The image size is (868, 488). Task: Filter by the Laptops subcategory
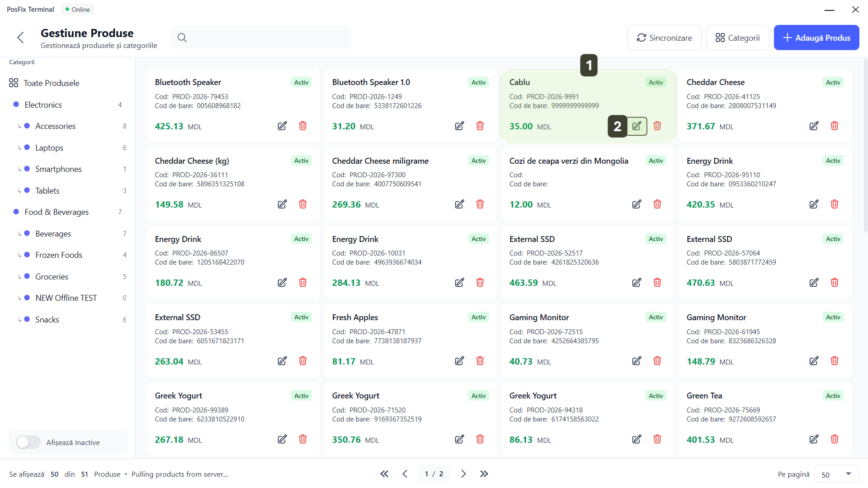point(49,147)
